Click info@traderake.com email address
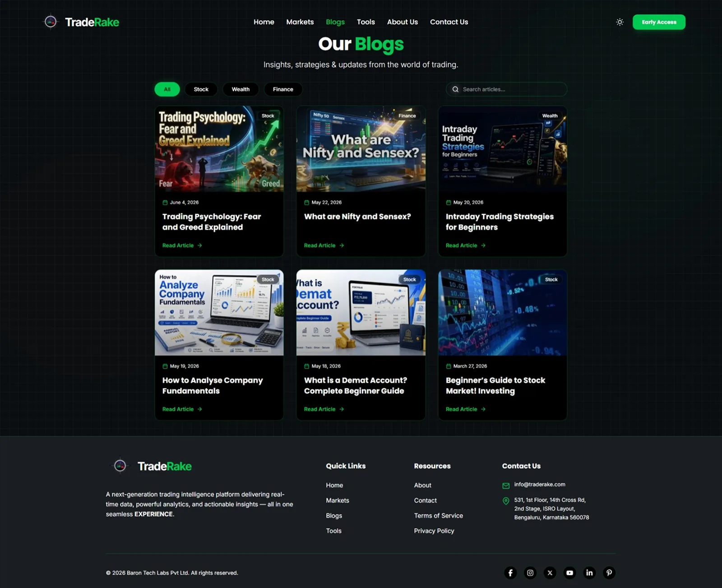The image size is (722, 588). [x=540, y=485]
